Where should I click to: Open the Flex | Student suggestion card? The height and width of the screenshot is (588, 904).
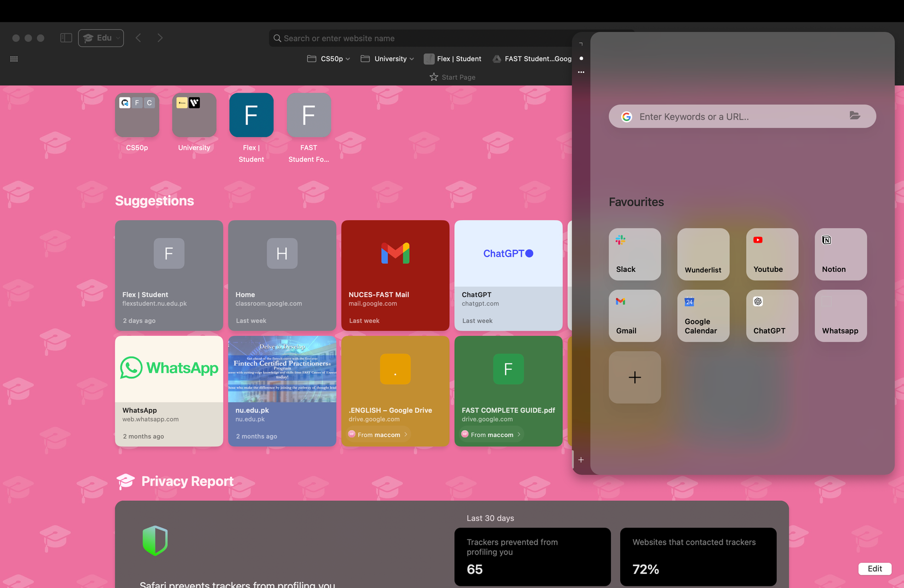pos(169,275)
